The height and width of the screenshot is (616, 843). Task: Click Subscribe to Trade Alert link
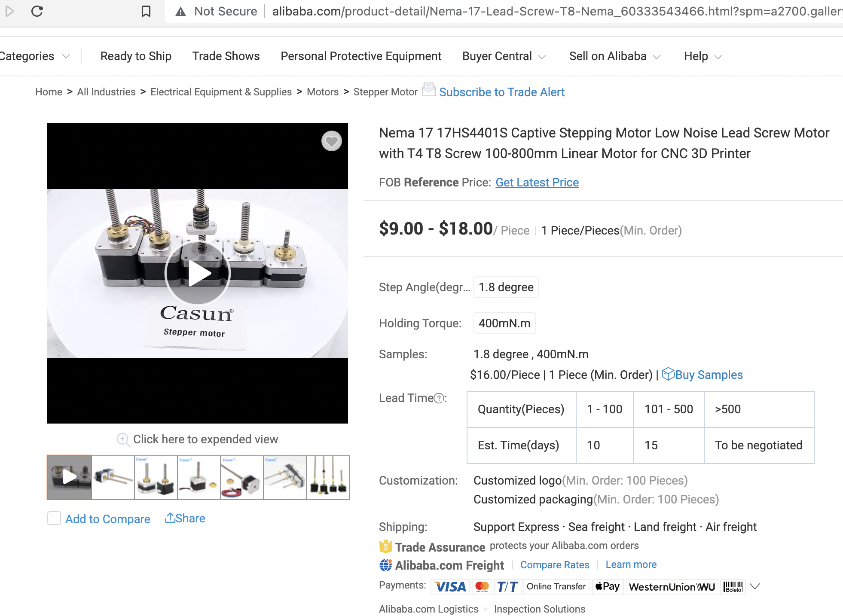coord(502,92)
